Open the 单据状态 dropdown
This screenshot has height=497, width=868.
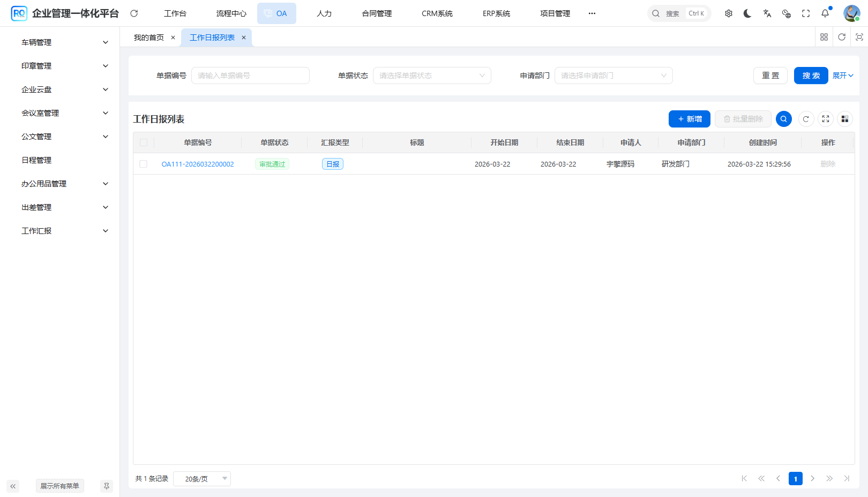click(x=431, y=76)
